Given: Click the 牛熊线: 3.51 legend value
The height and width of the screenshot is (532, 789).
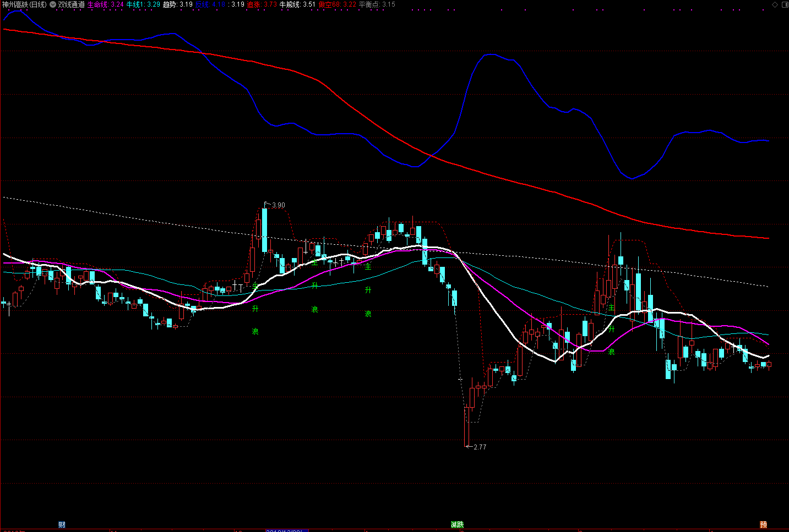Looking at the screenshot, I should 298,4.
